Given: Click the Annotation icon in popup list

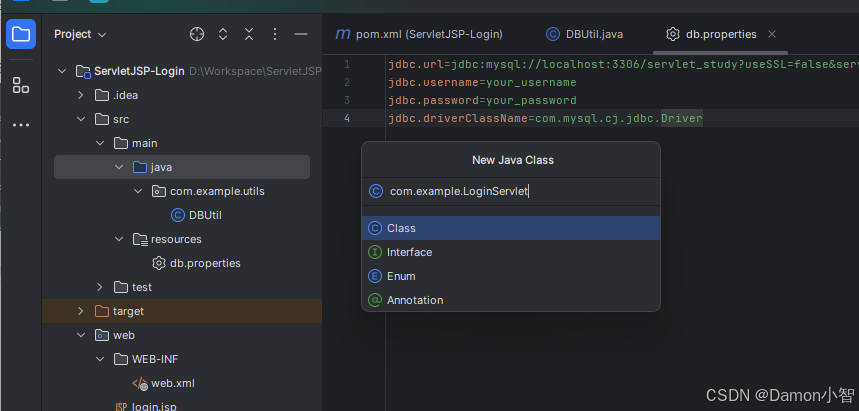Looking at the screenshot, I should pos(375,300).
